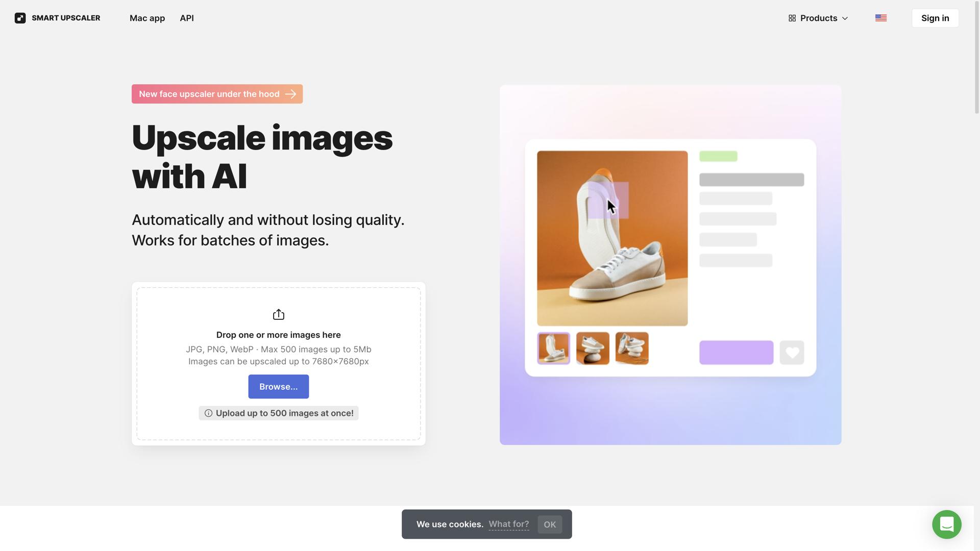
Task: Click the Browse... button
Action: point(279,387)
